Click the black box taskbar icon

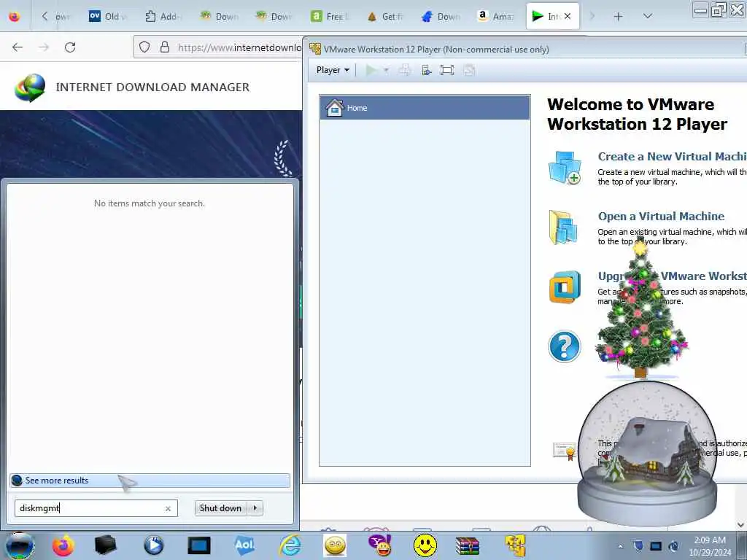click(x=105, y=545)
